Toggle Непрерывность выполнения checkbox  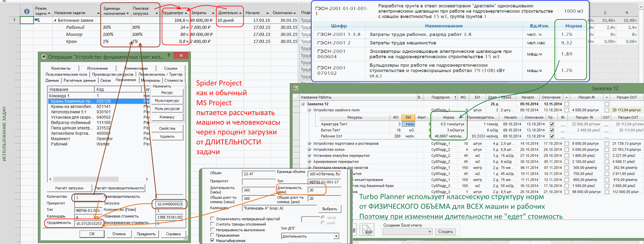coord(213,230)
